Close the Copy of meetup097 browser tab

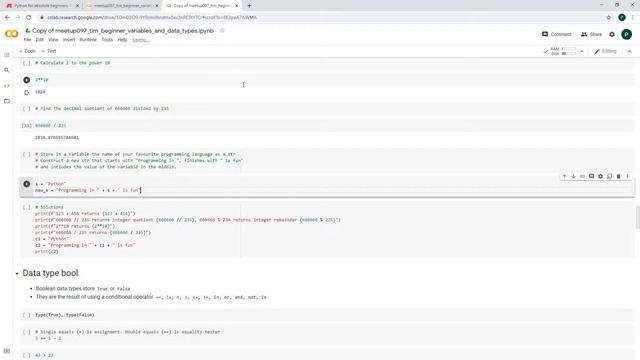click(x=237, y=6)
